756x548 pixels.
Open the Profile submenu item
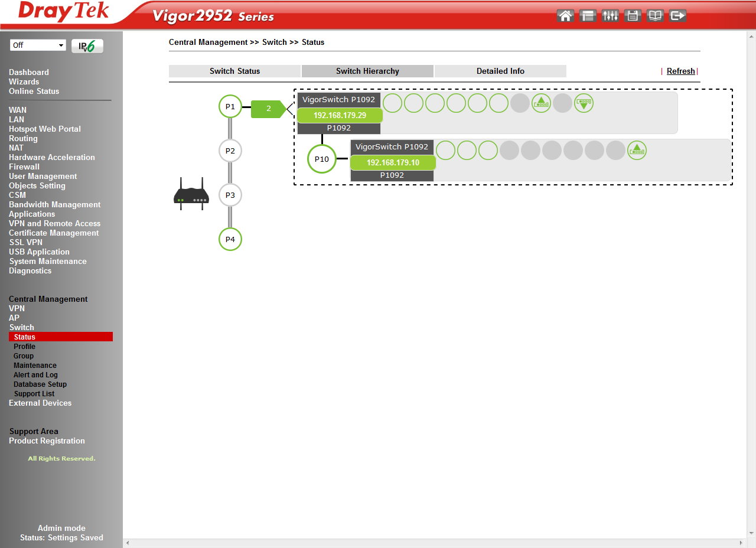coord(24,346)
